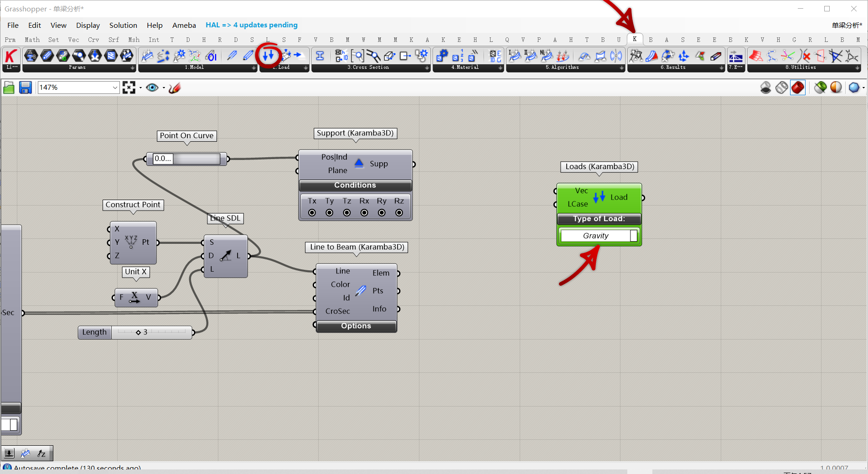Click the Karamba License K icon

pyautogui.click(x=11, y=56)
